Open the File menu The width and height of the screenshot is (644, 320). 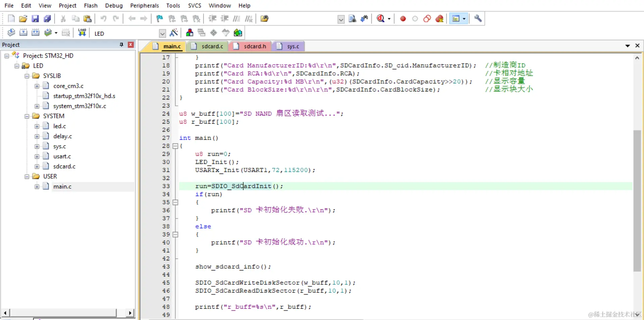click(x=9, y=5)
